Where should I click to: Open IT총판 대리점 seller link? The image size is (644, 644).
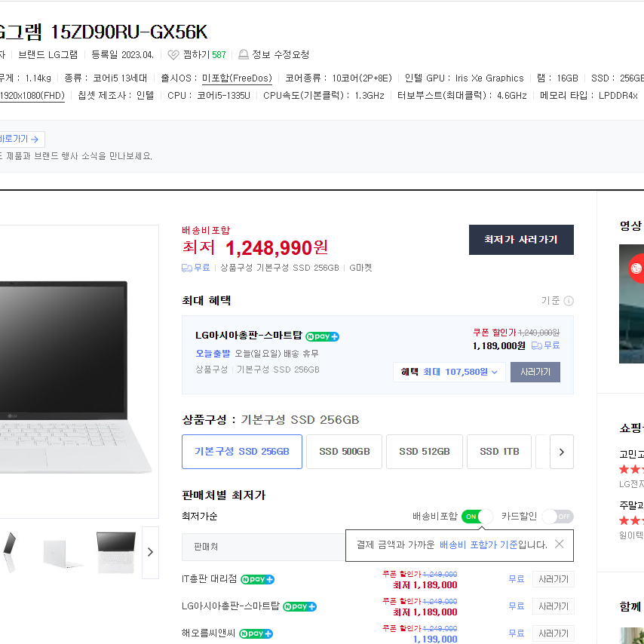(x=210, y=579)
